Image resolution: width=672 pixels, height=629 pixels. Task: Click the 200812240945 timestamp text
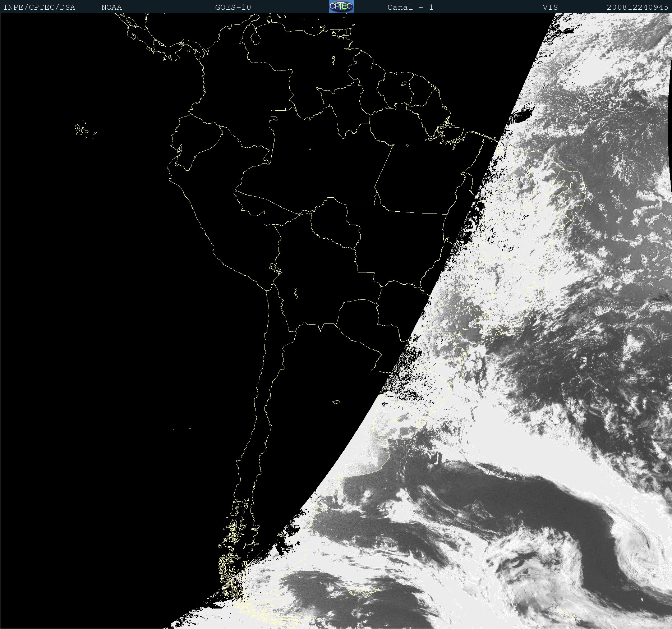(x=638, y=7)
